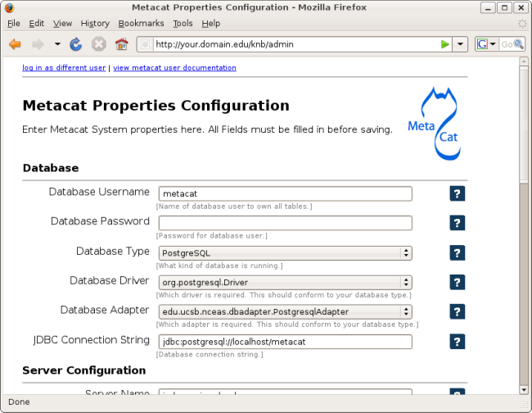The height and width of the screenshot is (413, 532).
Task: Open the Tools menu
Action: (x=183, y=24)
